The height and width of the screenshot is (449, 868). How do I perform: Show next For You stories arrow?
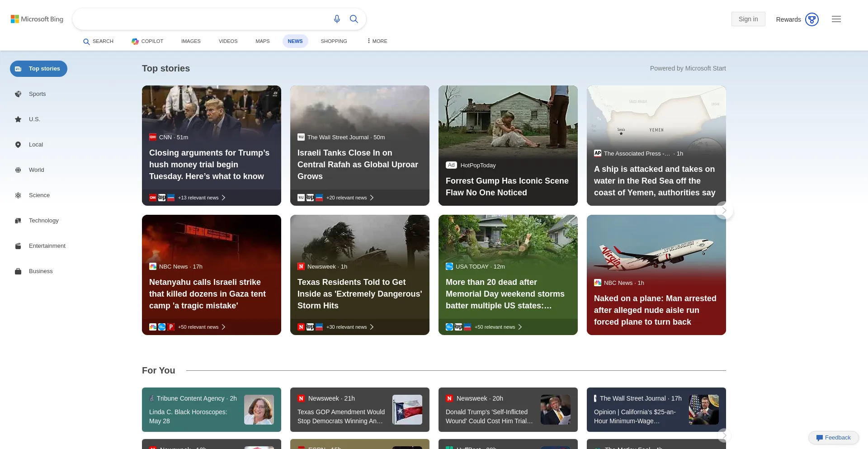[x=724, y=435]
